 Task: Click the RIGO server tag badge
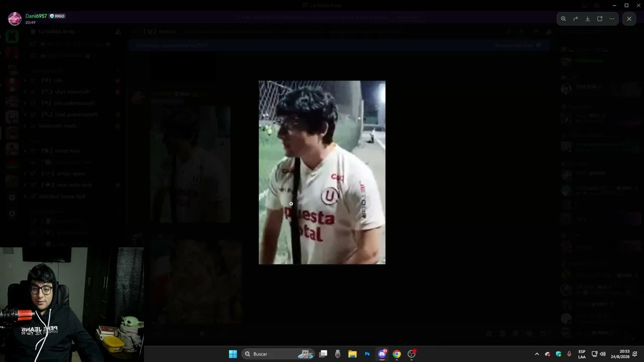[57, 16]
